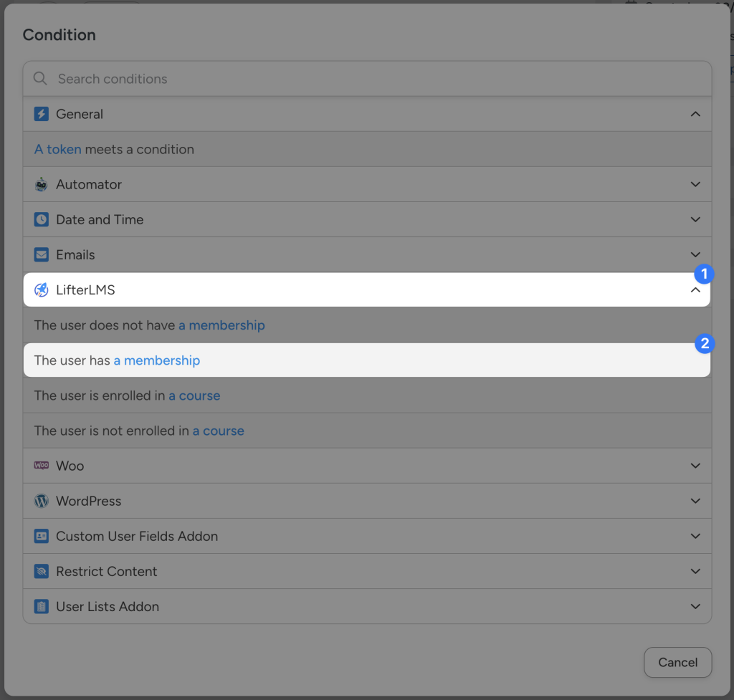Click the Custom User Fields Addon card icon
734x700 pixels.
41,536
